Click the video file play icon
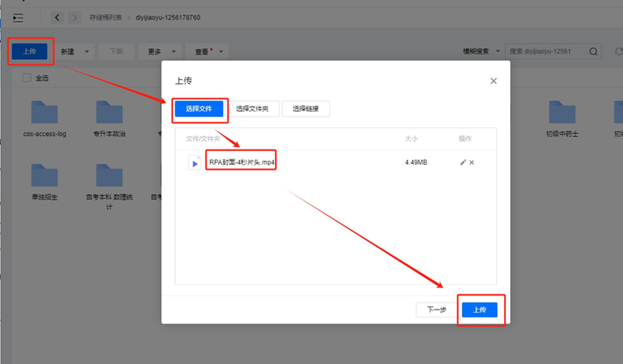This screenshot has width=623, height=364. [195, 163]
